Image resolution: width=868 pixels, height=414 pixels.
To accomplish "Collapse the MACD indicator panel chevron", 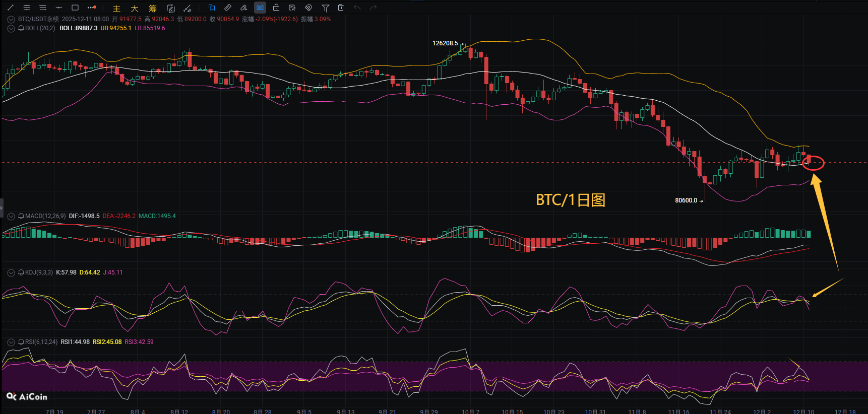I will point(11,216).
